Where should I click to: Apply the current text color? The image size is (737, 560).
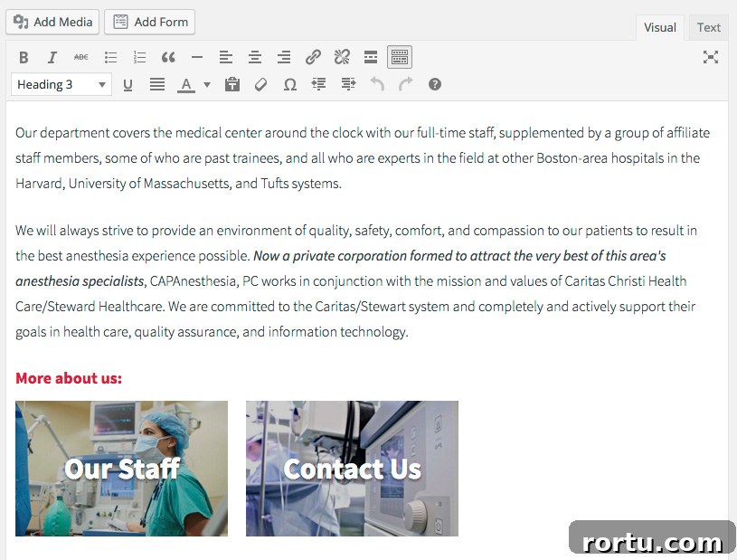coord(186,85)
